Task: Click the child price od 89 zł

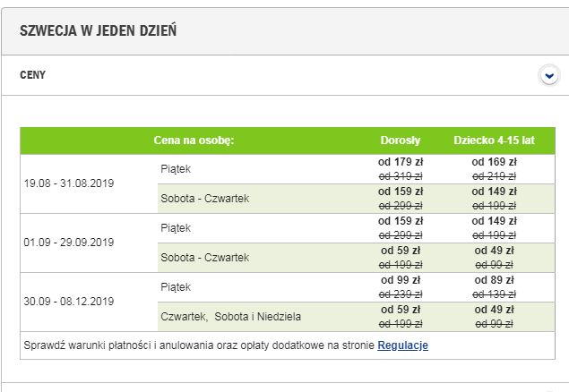Action: 494,280
